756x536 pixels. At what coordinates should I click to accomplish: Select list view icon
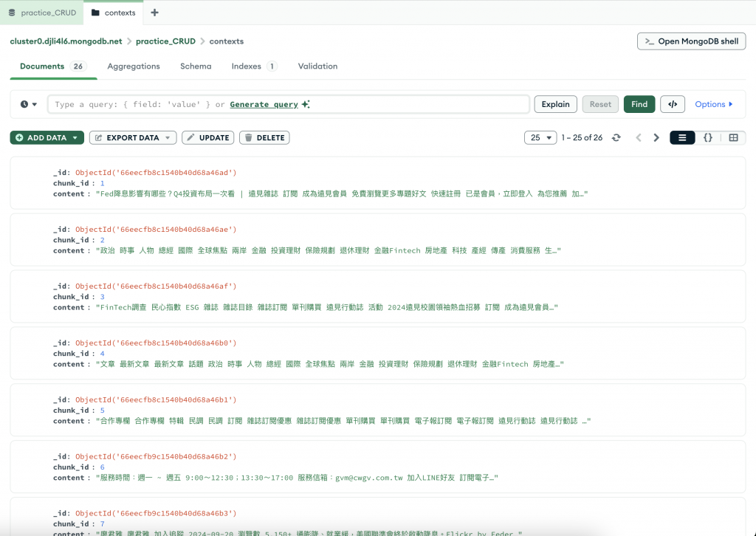point(682,138)
